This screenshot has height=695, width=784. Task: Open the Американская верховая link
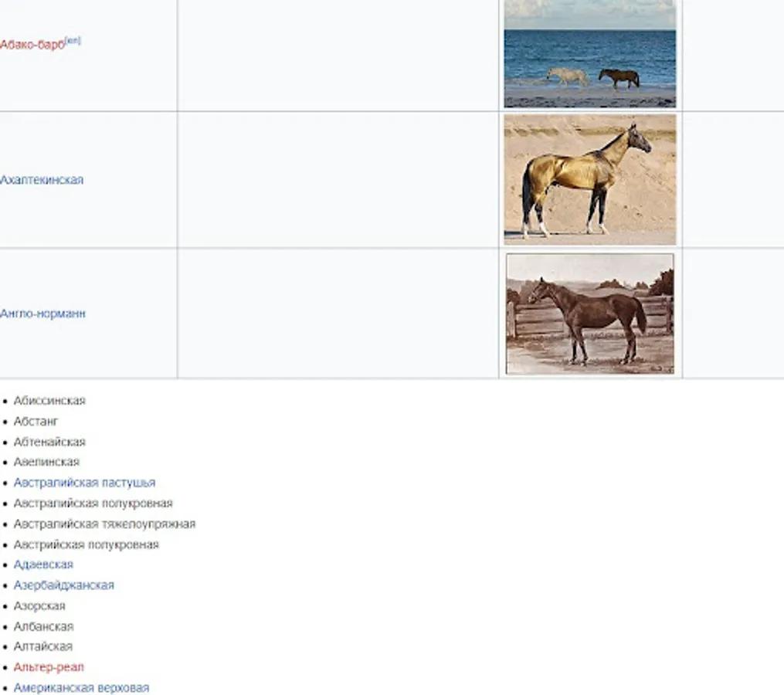tap(82, 687)
